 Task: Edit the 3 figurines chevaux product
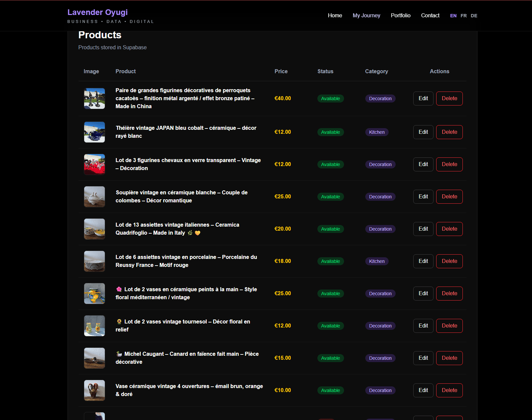point(423,164)
